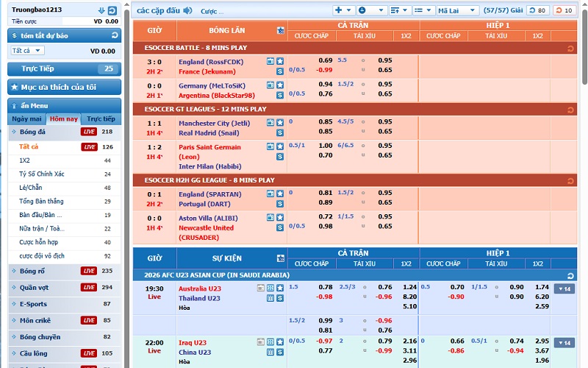The image size is (588, 368).
Task: Add England vs France match to favorites
Action: tap(280, 62)
